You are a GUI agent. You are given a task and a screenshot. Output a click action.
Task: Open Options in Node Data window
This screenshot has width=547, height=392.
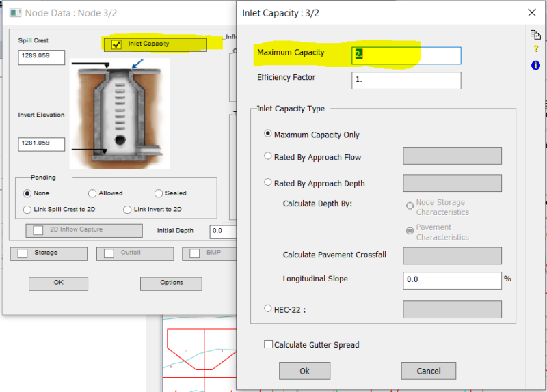(171, 283)
